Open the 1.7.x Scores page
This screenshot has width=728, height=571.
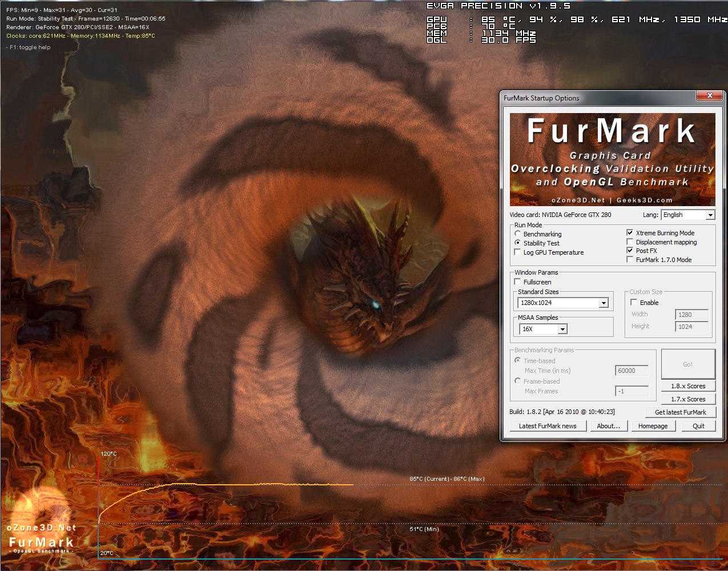688,399
